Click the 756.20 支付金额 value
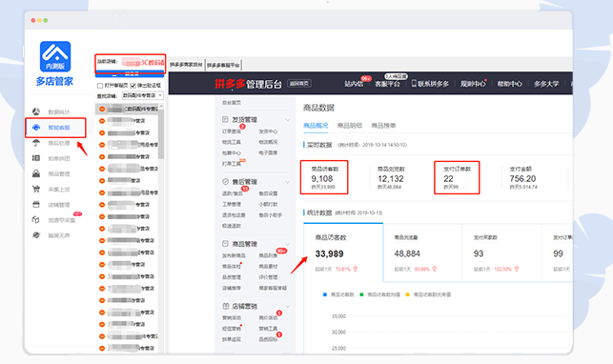Screen dimensions: 613x364 point(522,178)
